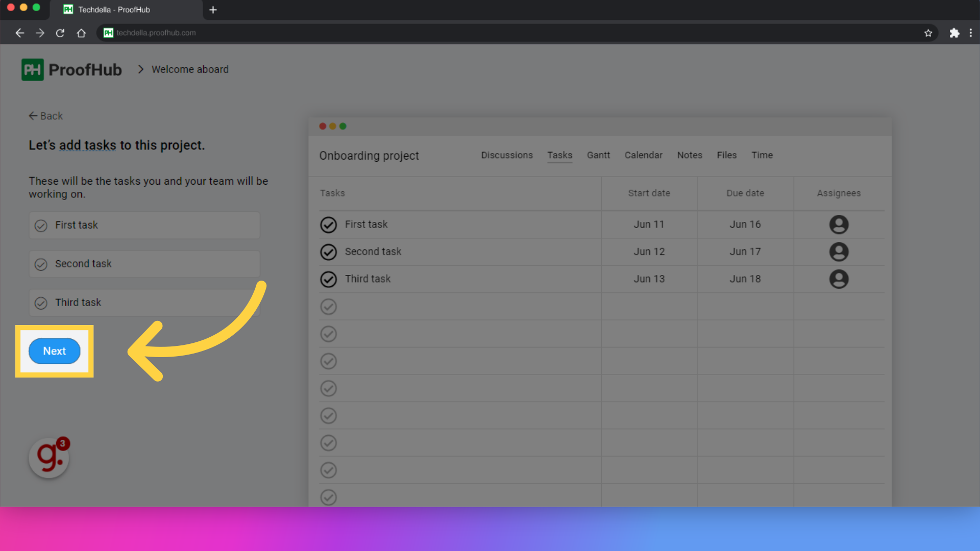Click the Files icon in navigation
Screen dimensions: 980x551
point(726,156)
